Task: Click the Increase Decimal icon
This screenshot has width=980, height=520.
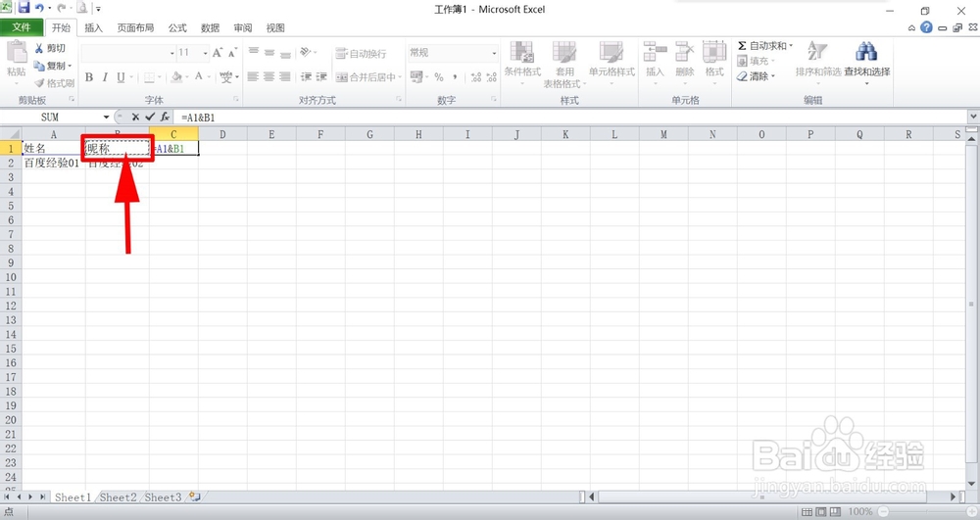Action: coord(476,76)
